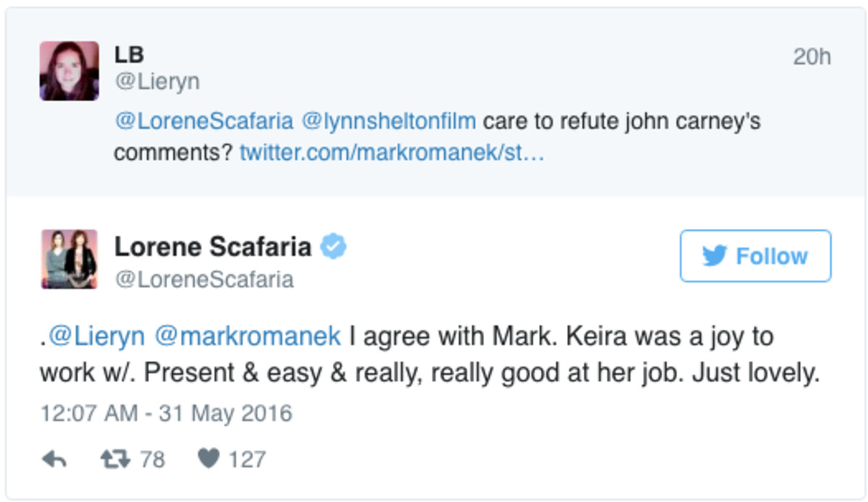Click the @Lieryn mention in reply

(x=96, y=336)
